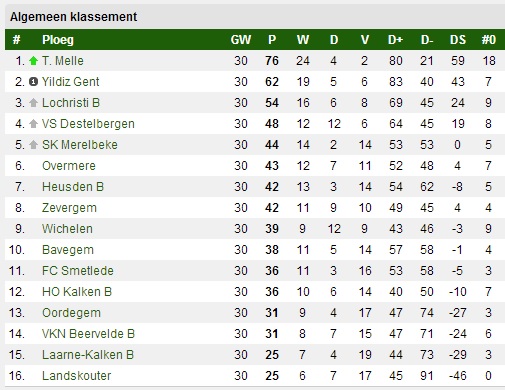The image size is (505, 390).
Task: Select the FC Smetlede team link
Action: [x=78, y=271]
